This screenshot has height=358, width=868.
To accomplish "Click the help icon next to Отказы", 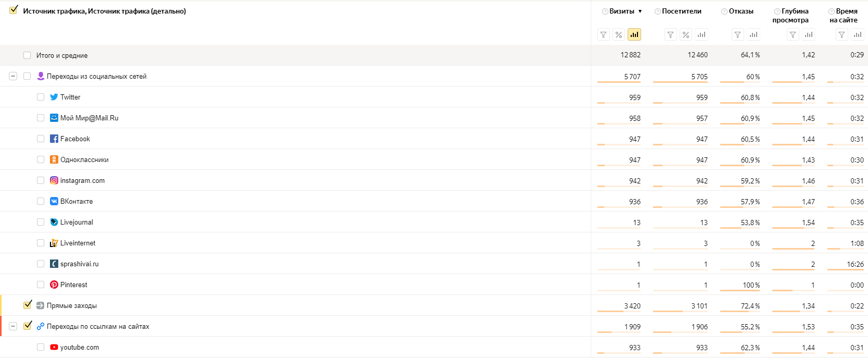I will [724, 11].
